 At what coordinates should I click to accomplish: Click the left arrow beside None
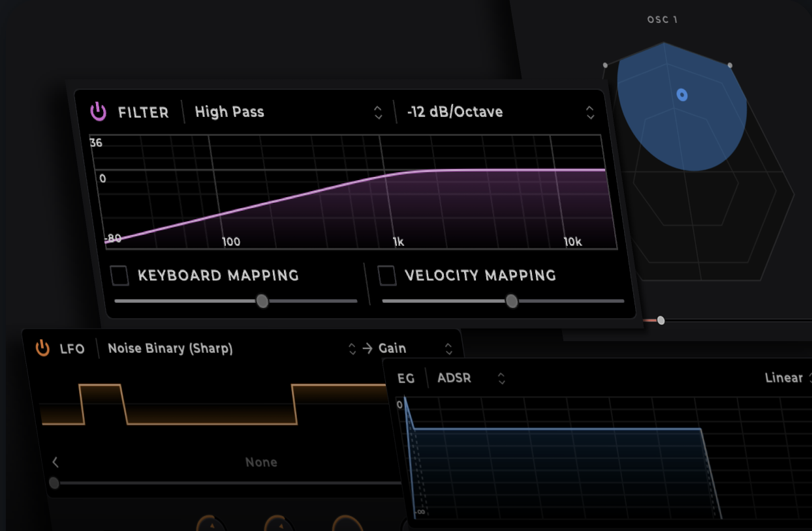pos(55,462)
